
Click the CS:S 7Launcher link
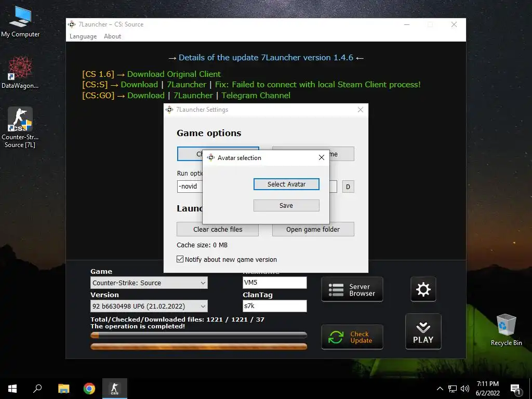point(187,85)
